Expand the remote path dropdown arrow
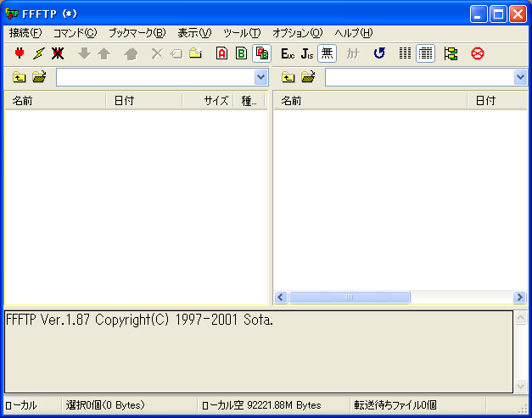 [x=520, y=77]
